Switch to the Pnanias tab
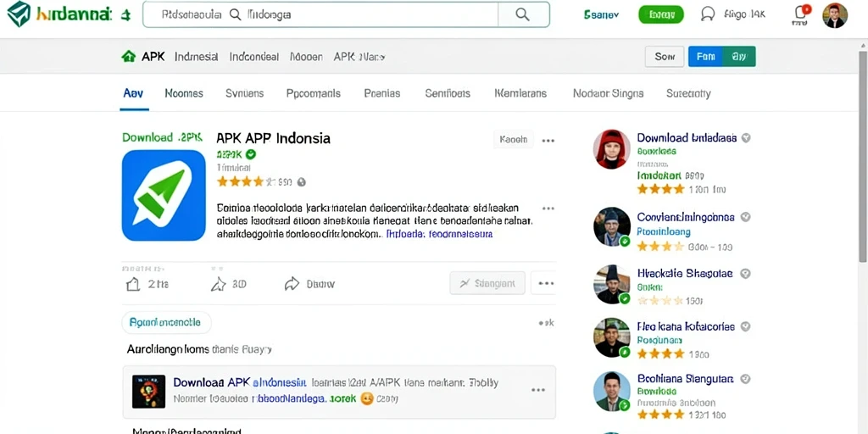The image size is (868, 434). pos(382,93)
